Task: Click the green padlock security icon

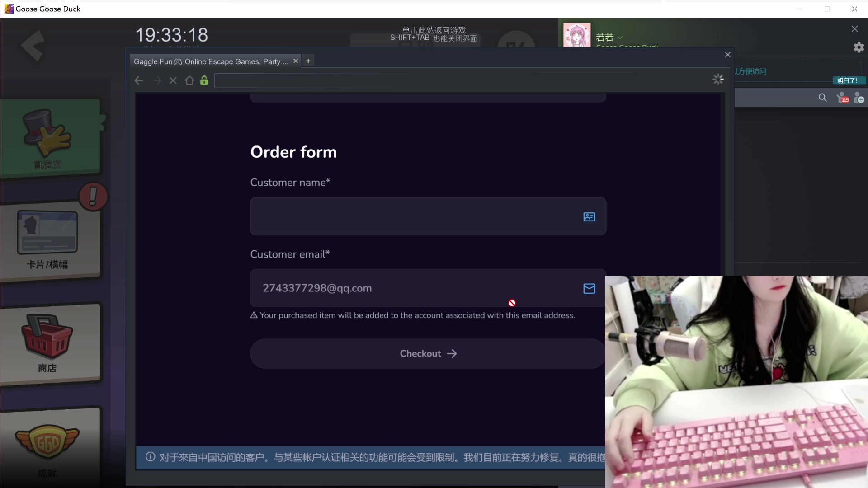Action: pyautogui.click(x=204, y=80)
